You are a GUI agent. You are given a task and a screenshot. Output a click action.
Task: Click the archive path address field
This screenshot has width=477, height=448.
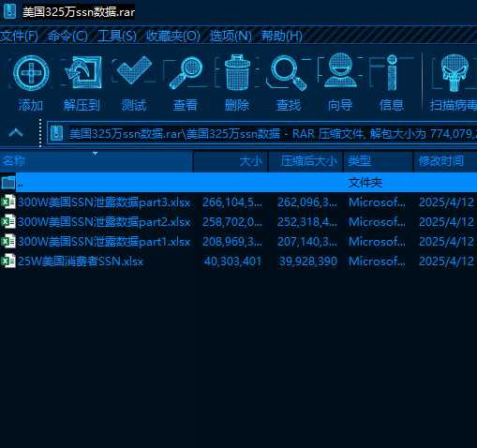click(262, 134)
